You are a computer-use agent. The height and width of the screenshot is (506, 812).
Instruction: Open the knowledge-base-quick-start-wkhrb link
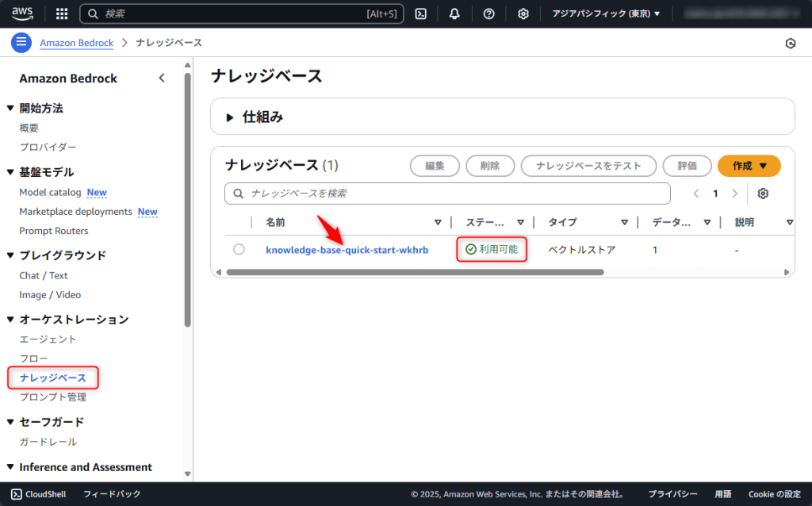point(347,250)
